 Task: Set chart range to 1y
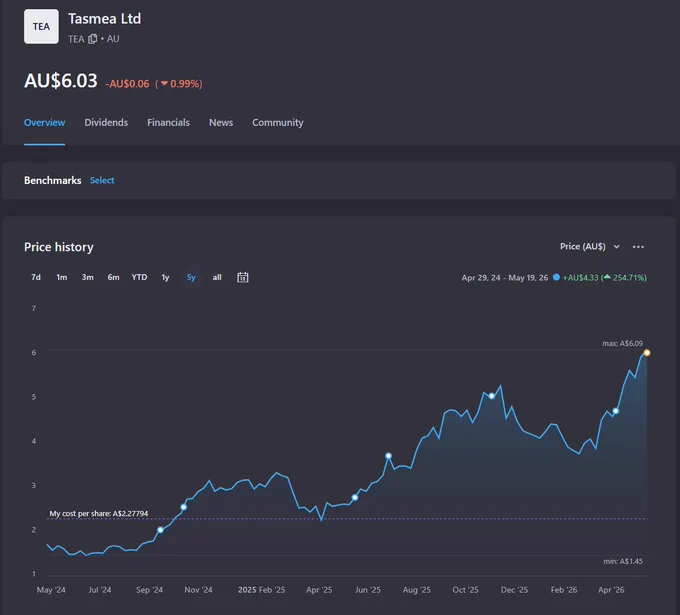[x=165, y=277]
